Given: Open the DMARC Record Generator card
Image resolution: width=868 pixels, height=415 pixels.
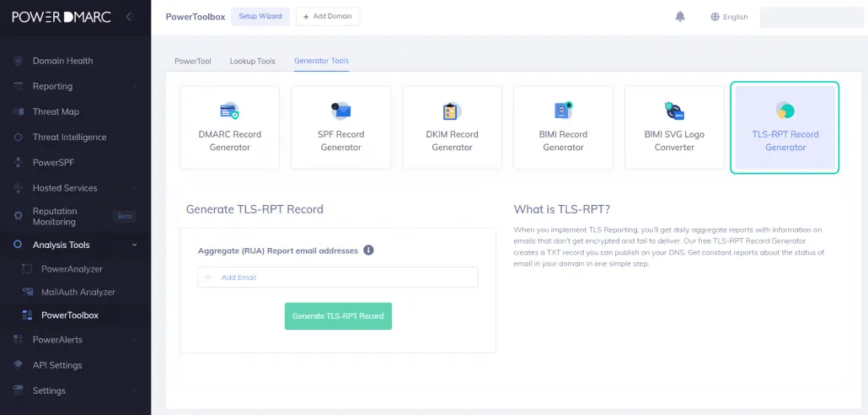Looking at the screenshot, I should point(230,127).
